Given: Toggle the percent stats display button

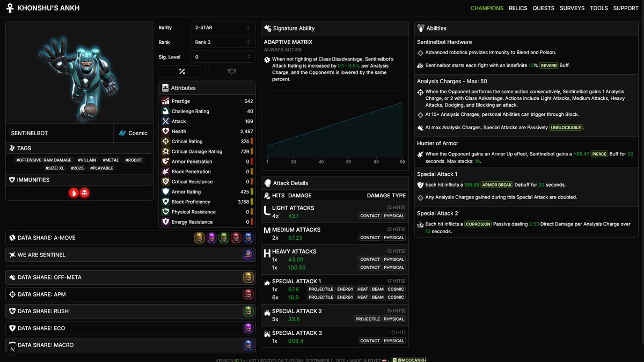Looking at the screenshot, I should click(x=182, y=71).
